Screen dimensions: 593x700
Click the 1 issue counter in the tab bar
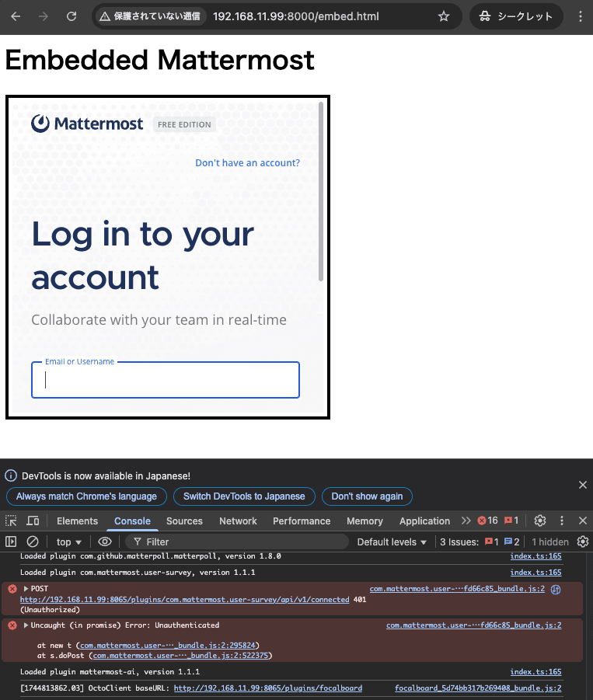click(x=511, y=521)
